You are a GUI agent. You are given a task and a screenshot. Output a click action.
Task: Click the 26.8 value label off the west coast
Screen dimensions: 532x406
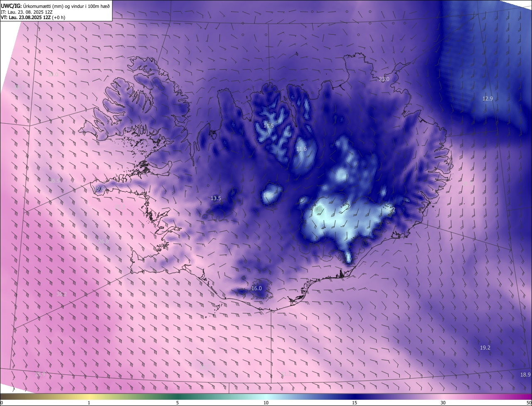tap(103, 241)
